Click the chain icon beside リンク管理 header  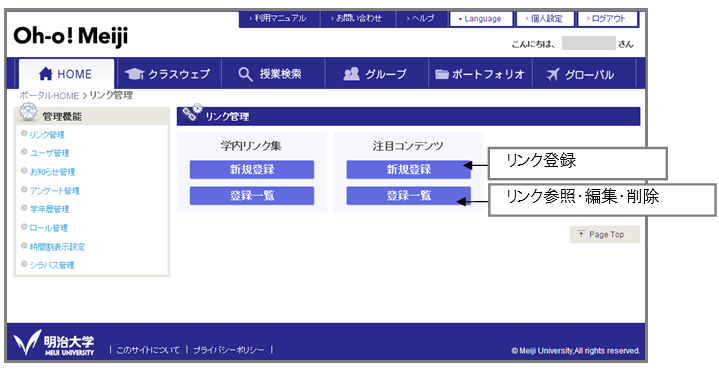coord(192,112)
